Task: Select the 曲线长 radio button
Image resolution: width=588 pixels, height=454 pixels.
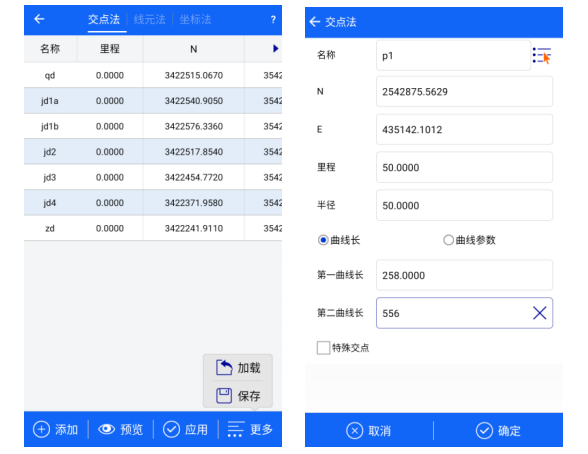Action: pos(323,240)
